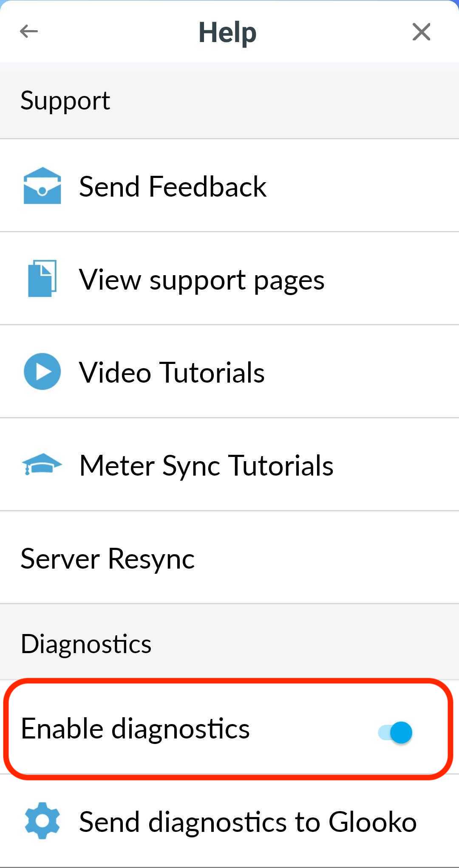Tap the back arrow in header

(29, 31)
